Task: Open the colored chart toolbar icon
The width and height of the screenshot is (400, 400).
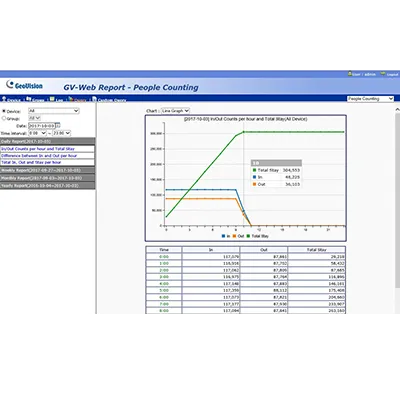Action: coord(71,99)
